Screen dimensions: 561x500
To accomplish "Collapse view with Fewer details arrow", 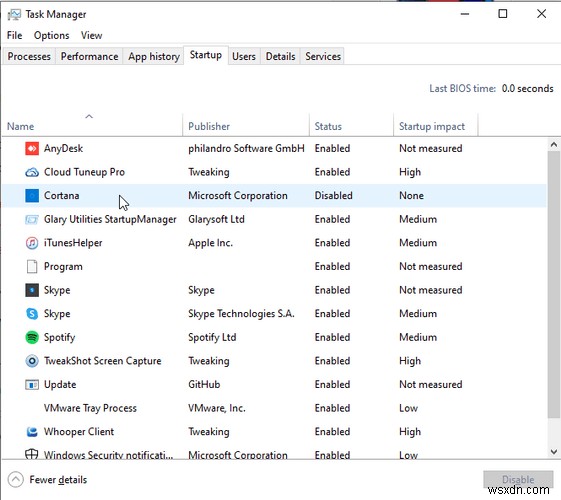I will [x=16, y=480].
